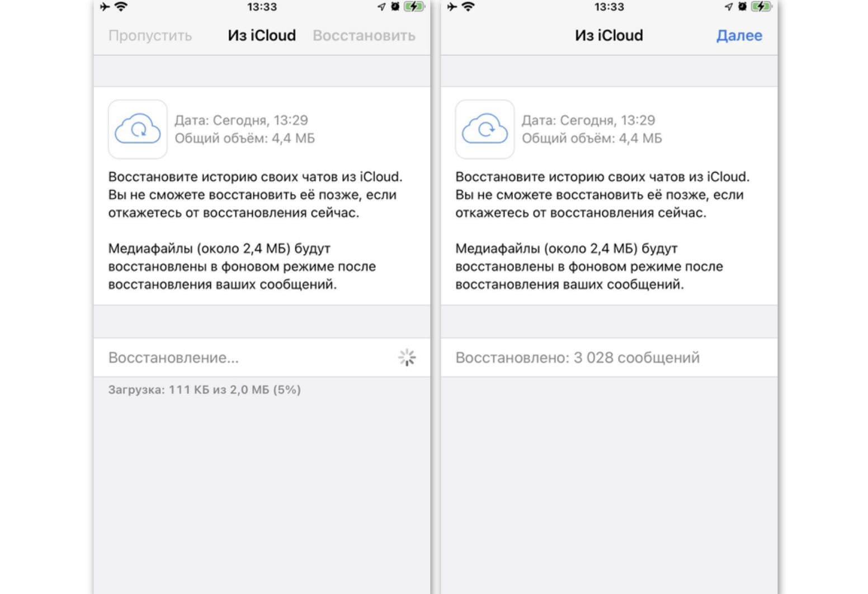This screenshot has width=868, height=594.
Task: Select the Восстановлено: 3 028 сообщений row
Action: pyautogui.click(x=577, y=357)
